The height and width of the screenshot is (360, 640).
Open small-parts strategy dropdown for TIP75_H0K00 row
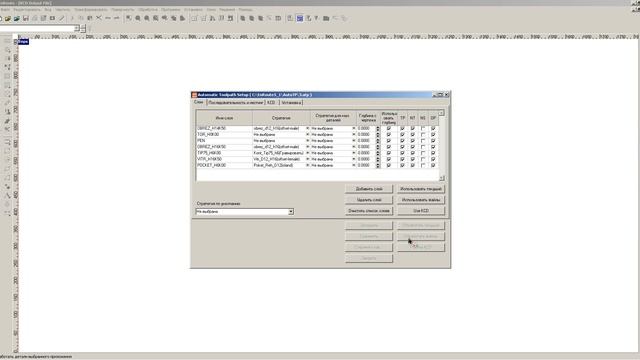pos(354,153)
